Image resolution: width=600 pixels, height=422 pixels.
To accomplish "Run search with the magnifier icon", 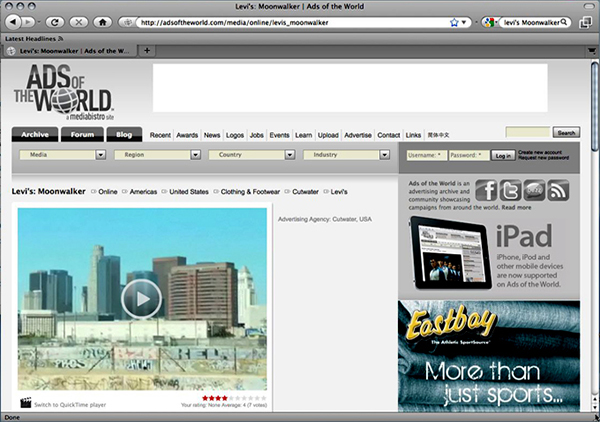I will (564, 23).
